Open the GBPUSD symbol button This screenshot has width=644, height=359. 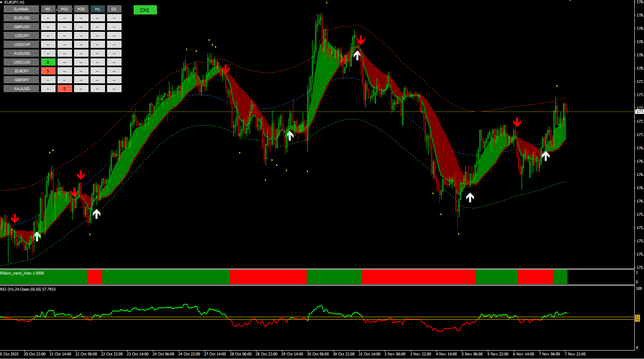point(21,27)
